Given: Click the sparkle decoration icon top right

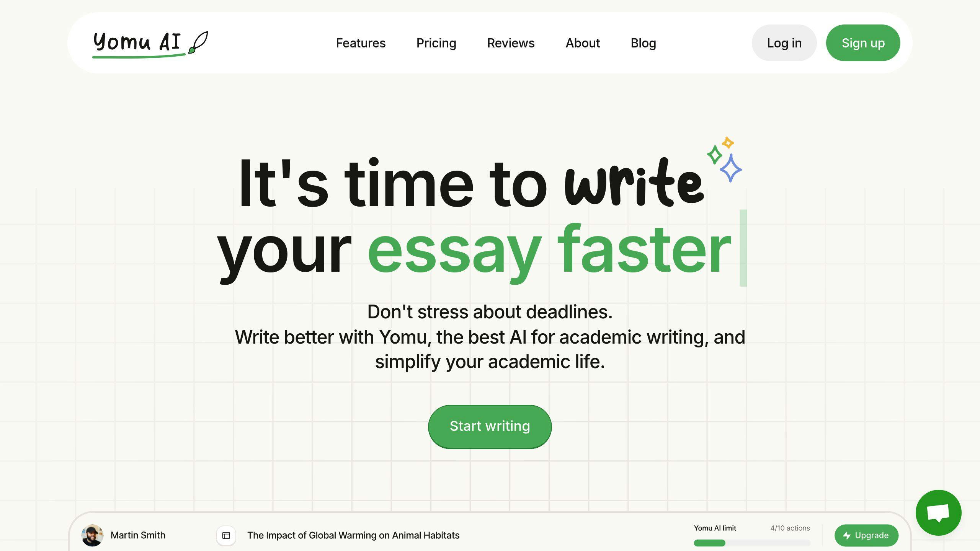Looking at the screenshot, I should coord(724,158).
